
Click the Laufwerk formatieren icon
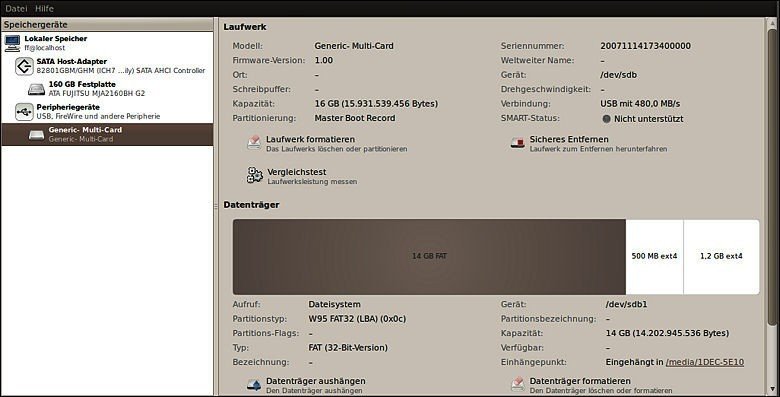tap(254, 143)
